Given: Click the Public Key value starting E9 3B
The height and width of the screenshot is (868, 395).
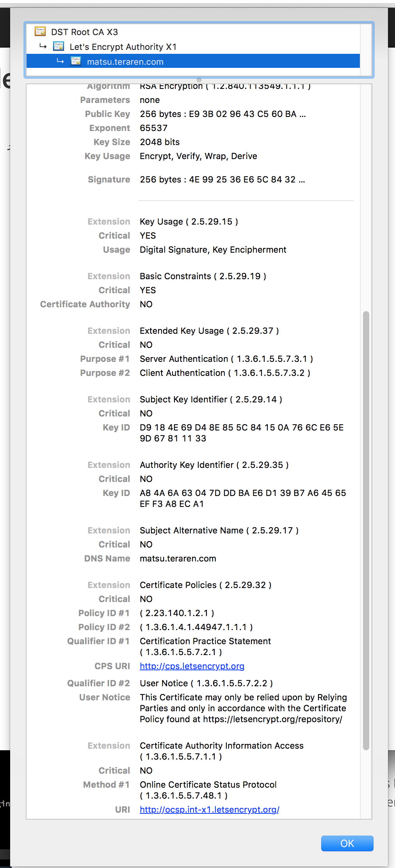Looking at the screenshot, I should click(x=223, y=114).
